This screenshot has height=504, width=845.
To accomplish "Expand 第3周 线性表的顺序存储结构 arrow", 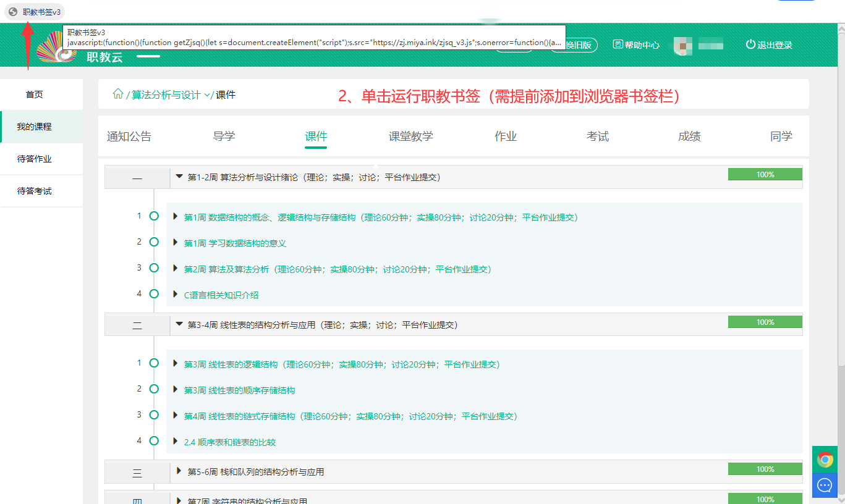I will point(176,390).
